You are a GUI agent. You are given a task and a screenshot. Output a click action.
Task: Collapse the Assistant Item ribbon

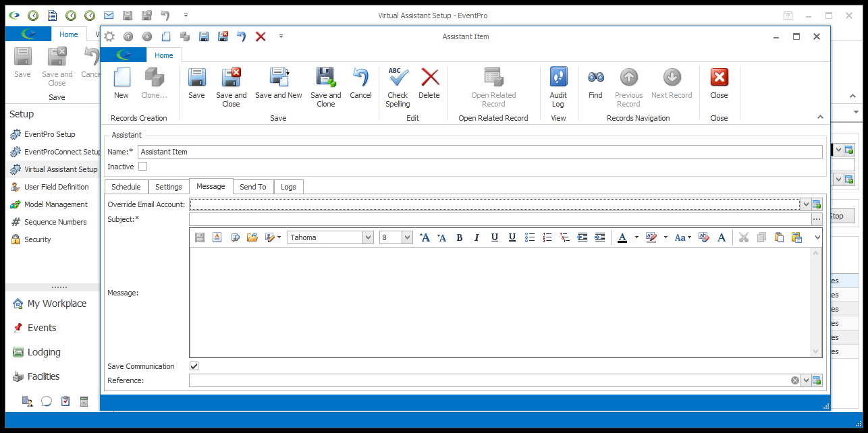(821, 117)
